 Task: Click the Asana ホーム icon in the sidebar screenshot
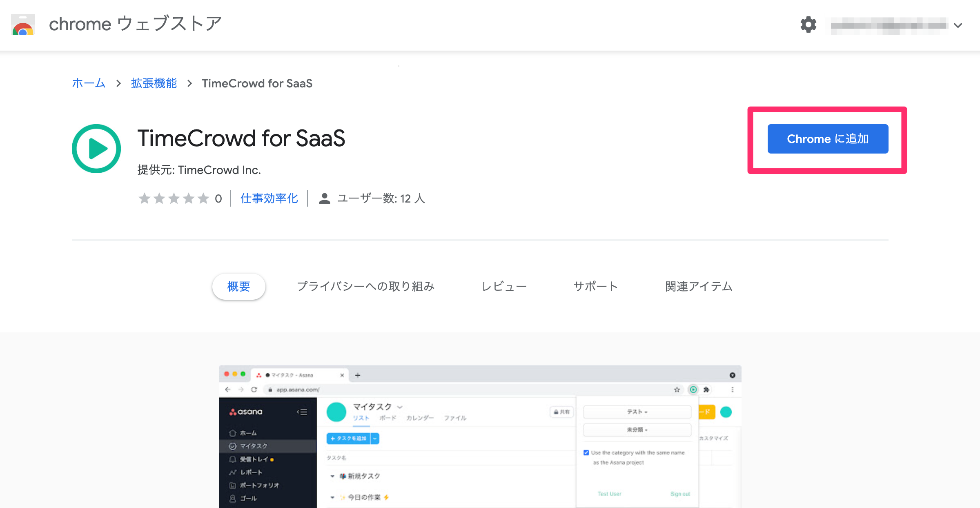pos(233,433)
